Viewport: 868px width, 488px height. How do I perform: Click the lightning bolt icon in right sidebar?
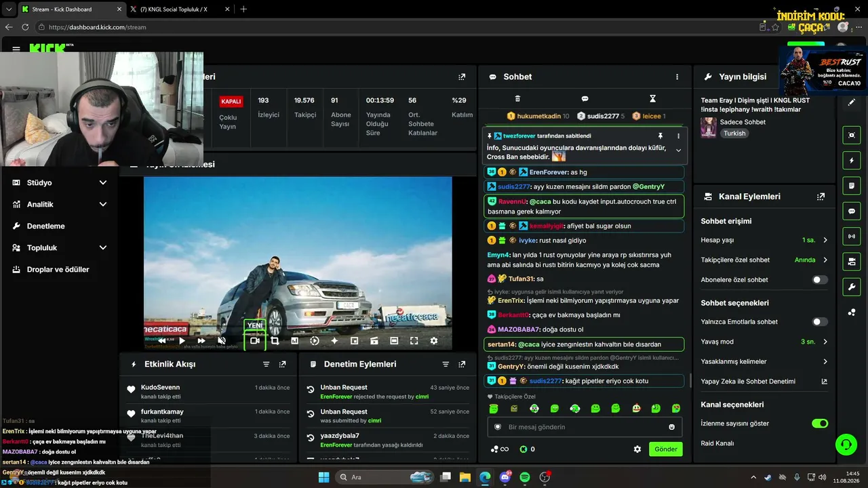click(x=852, y=161)
